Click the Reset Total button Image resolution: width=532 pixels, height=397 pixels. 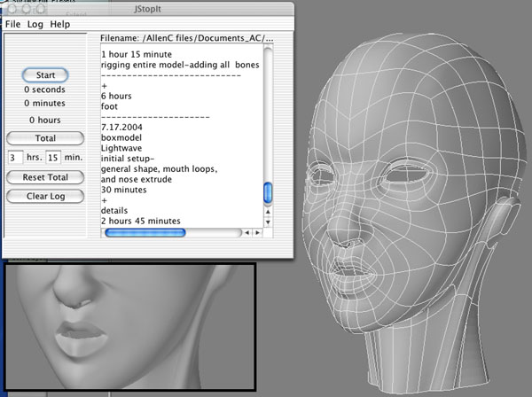click(44, 178)
